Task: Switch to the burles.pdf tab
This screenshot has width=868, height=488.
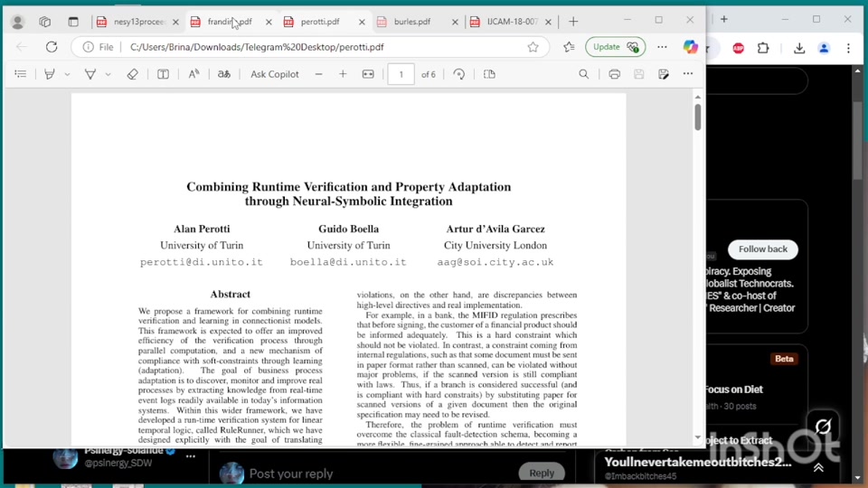Action: tap(411, 22)
